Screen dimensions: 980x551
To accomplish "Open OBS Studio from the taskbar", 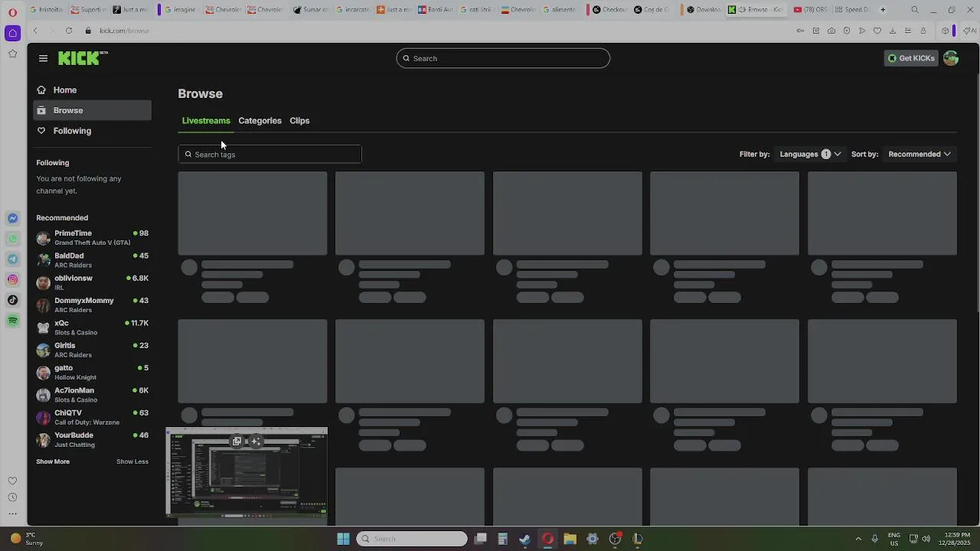I will [x=615, y=539].
